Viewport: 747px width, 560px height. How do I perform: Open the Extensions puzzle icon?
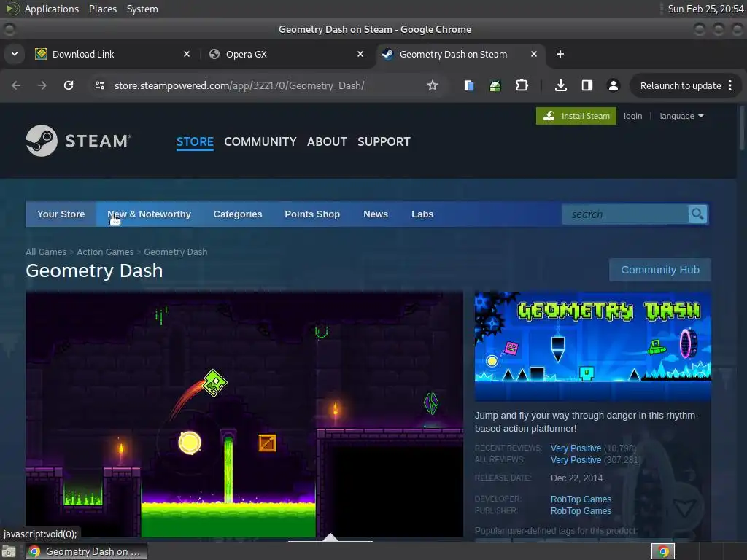click(522, 85)
